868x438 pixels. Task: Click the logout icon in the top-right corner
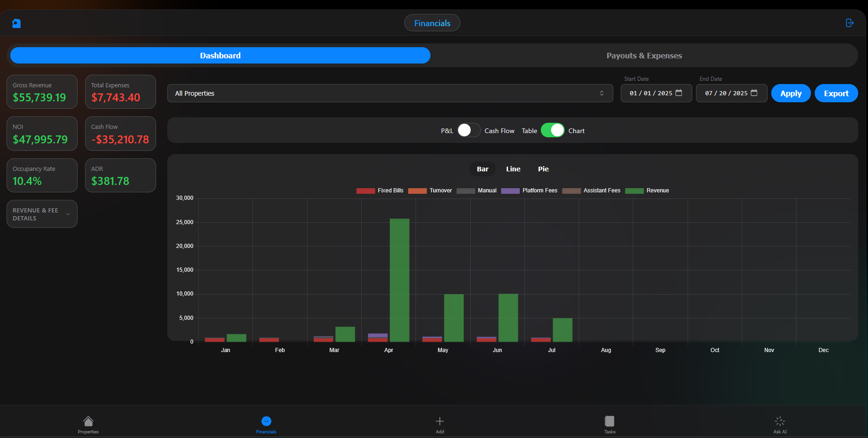(849, 23)
